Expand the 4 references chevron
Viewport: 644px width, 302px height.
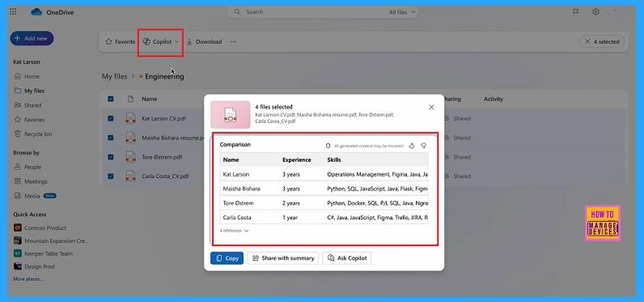point(247,231)
